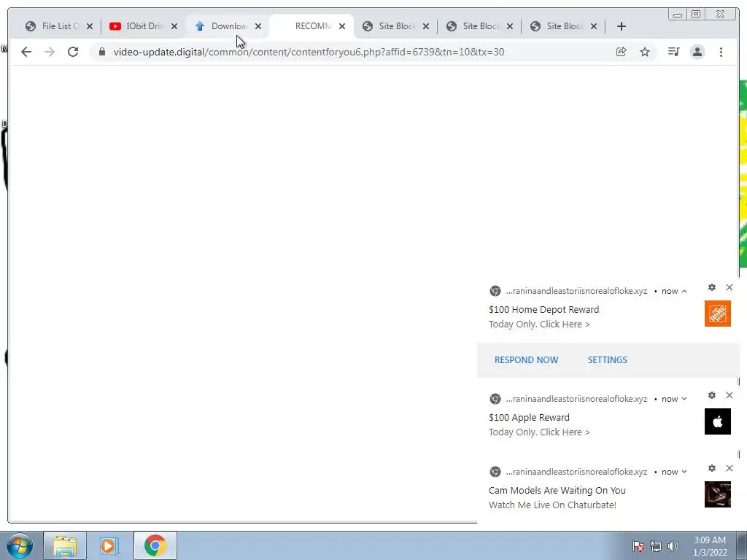
Task: Open settings gear of Cam Models notification
Action: click(712, 468)
